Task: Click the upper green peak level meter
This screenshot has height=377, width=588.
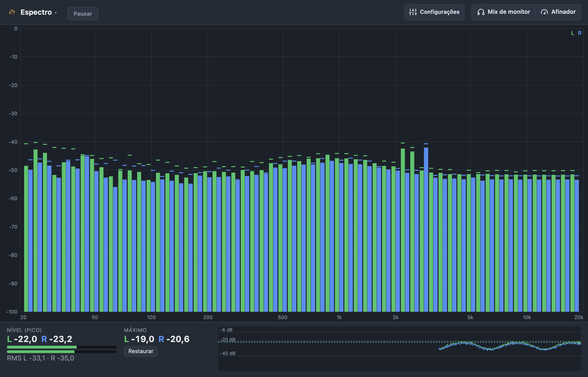Action: (62, 347)
